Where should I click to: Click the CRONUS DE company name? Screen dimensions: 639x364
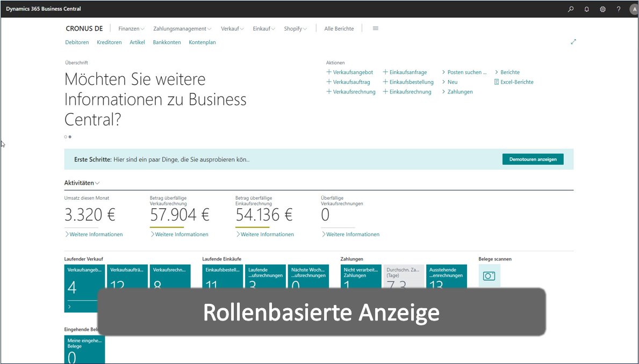pyautogui.click(x=84, y=28)
